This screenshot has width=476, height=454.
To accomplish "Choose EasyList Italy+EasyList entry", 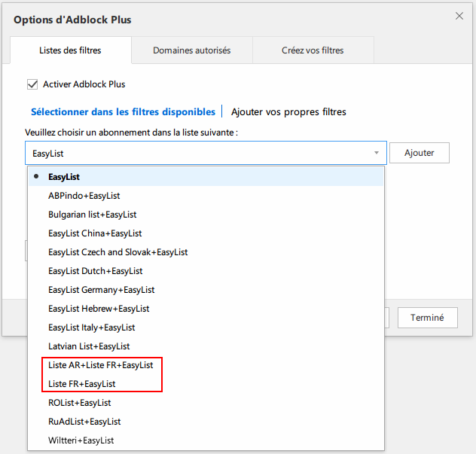I will pos(206,328).
